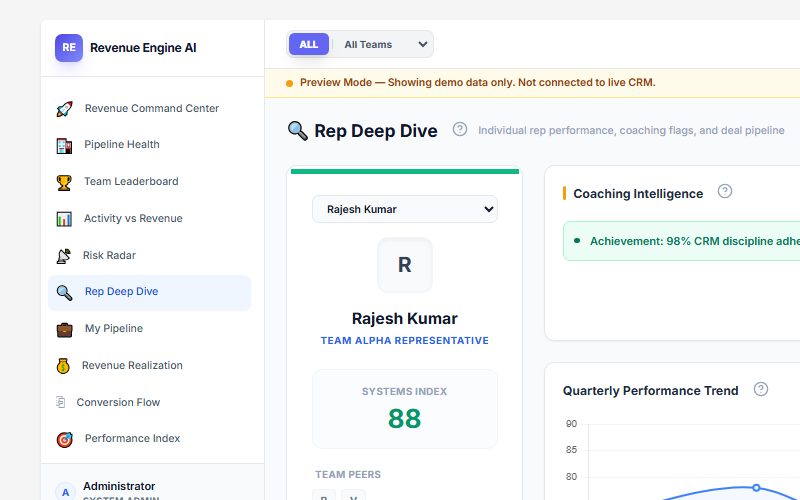This screenshot has width=800, height=500.
Task: Open Pipeline Health page
Action: click(122, 144)
